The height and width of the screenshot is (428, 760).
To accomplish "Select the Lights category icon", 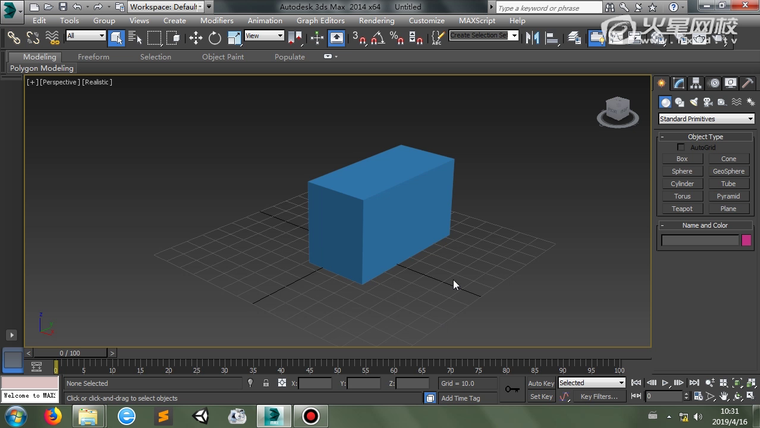I will (693, 102).
